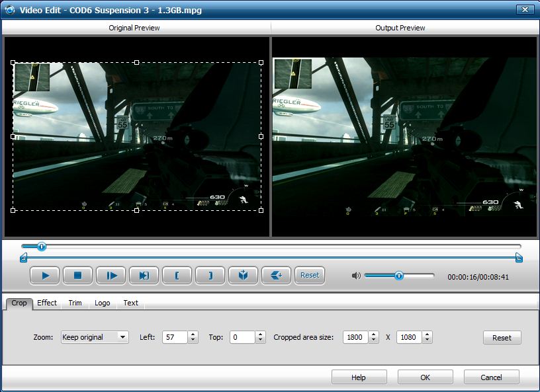This screenshot has width=540, height=392.
Task: Click bottom-left crop handle
Action: pos(13,210)
